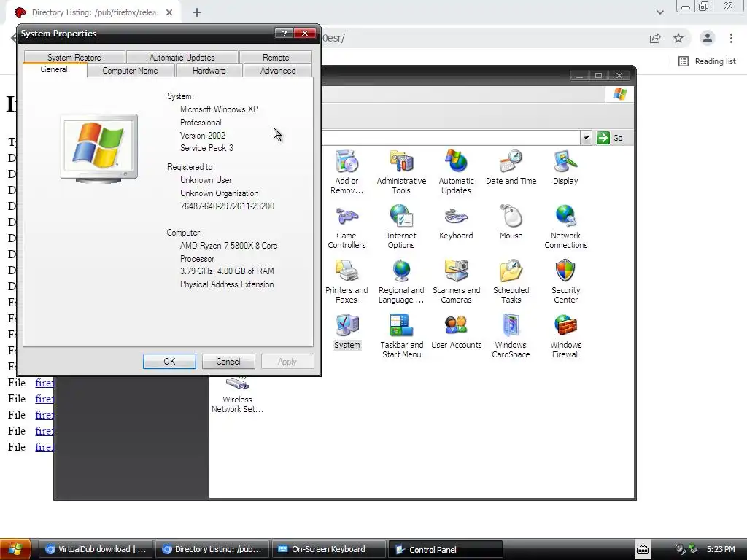This screenshot has height=560, width=747.
Task: Open Windows Firewall icon
Action: coord(565,336)
